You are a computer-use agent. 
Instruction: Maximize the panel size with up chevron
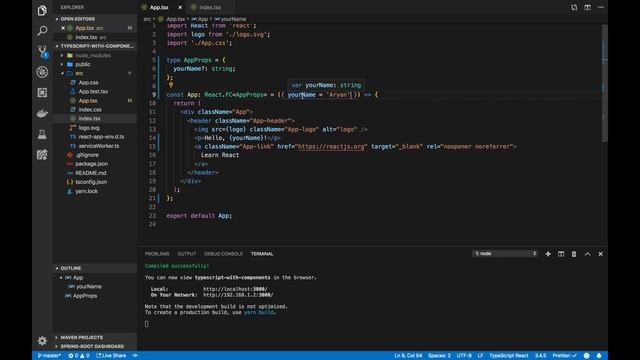[x=587, y=254]
